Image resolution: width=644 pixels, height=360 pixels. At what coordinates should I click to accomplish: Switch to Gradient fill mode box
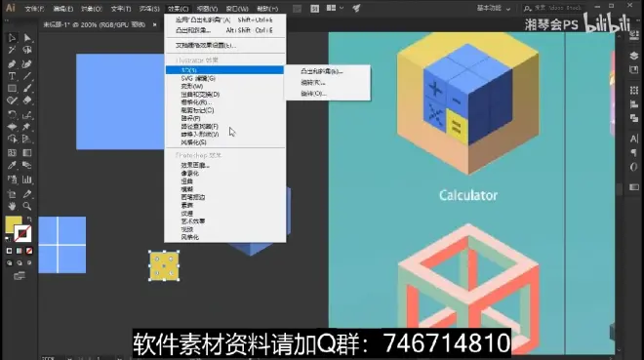pos(20,251)
